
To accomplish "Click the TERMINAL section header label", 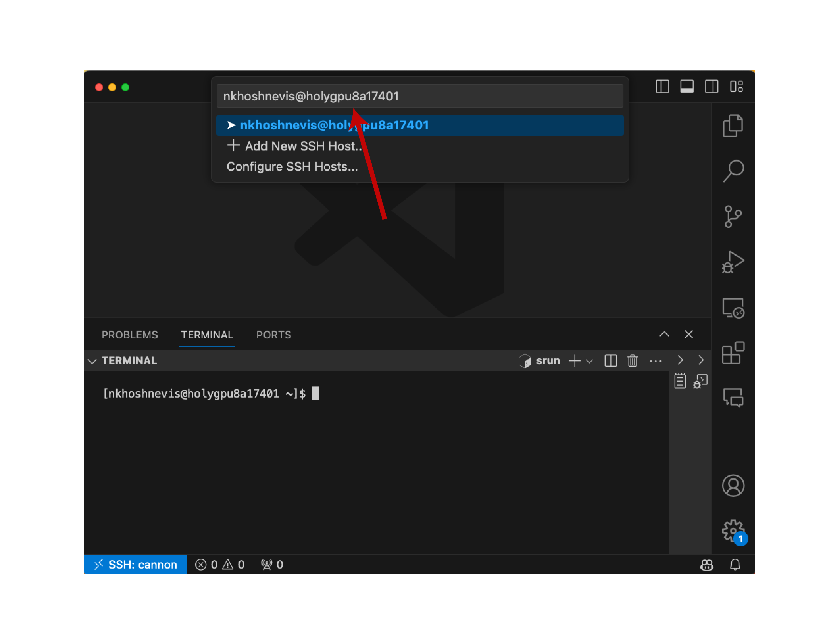I will [x=129, y=361].
